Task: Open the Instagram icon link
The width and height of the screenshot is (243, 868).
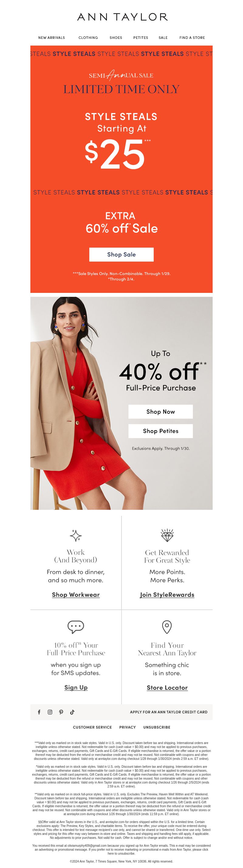Action: point(50,712)
